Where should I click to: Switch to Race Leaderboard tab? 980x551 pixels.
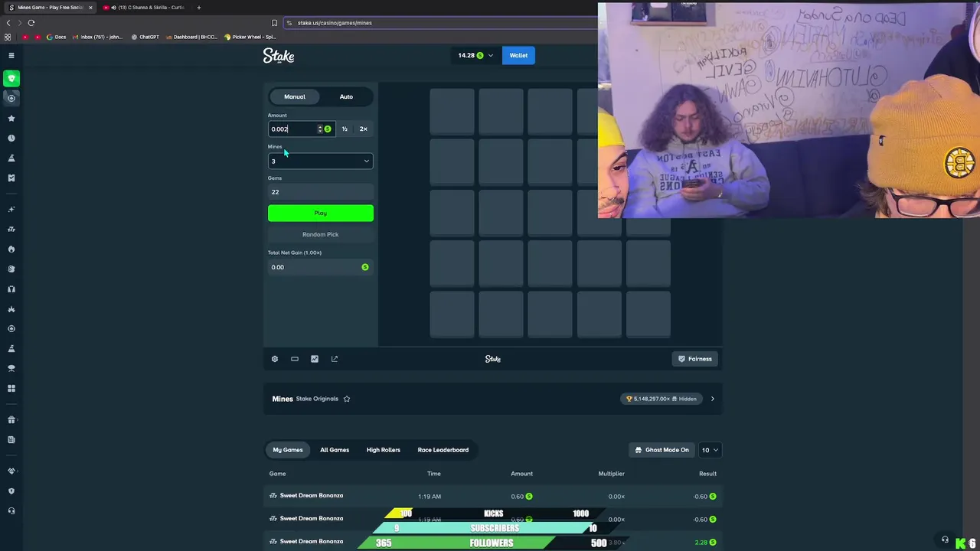pos(443,450)
